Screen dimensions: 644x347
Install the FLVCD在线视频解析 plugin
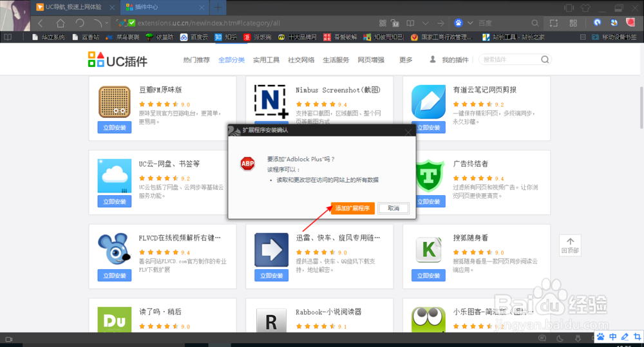coord(114,276)
